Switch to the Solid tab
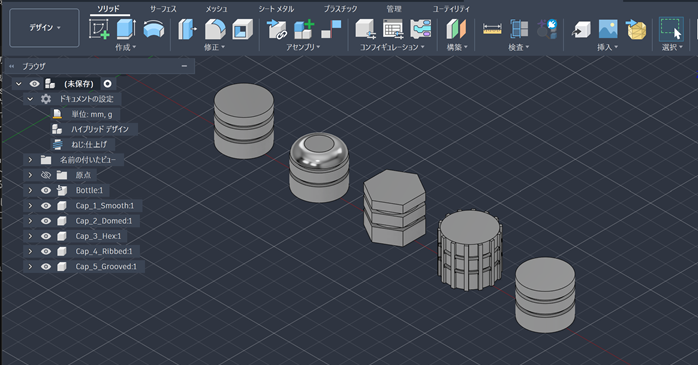The image size is (698, 365). 109,9
